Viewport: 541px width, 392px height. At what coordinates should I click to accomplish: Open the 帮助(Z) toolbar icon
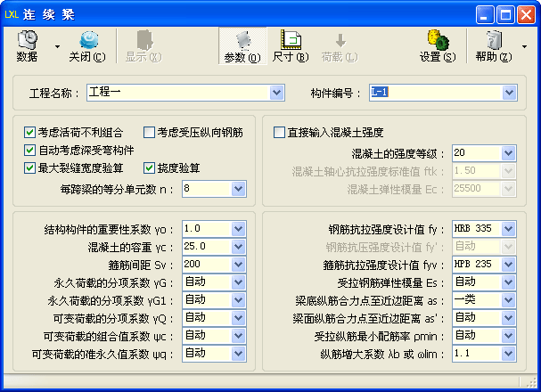pyautogui.click(x=494, y=46)
